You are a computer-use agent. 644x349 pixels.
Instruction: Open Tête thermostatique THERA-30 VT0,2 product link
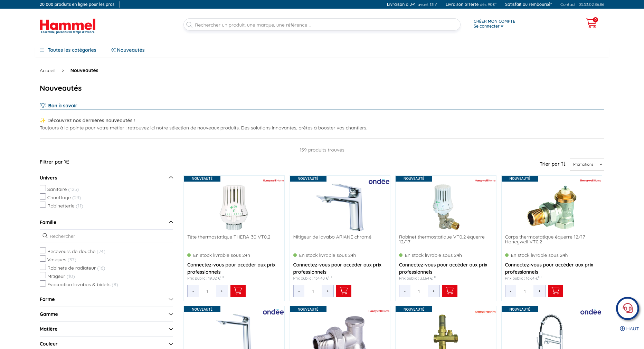(x=229, y=237)
